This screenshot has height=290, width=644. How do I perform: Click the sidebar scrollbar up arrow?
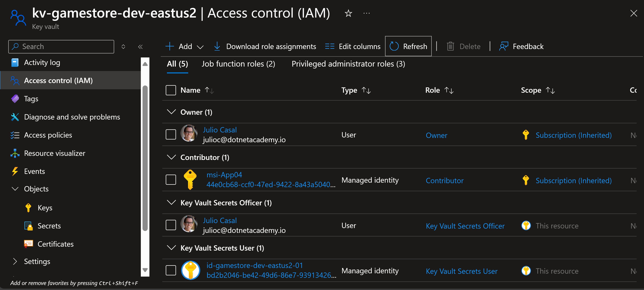(145, 64)
